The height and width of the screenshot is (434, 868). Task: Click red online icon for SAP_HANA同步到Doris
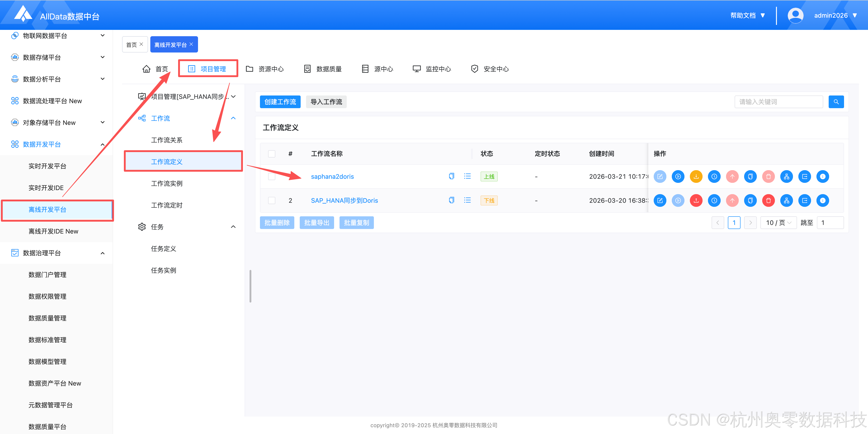pos(696,200)
